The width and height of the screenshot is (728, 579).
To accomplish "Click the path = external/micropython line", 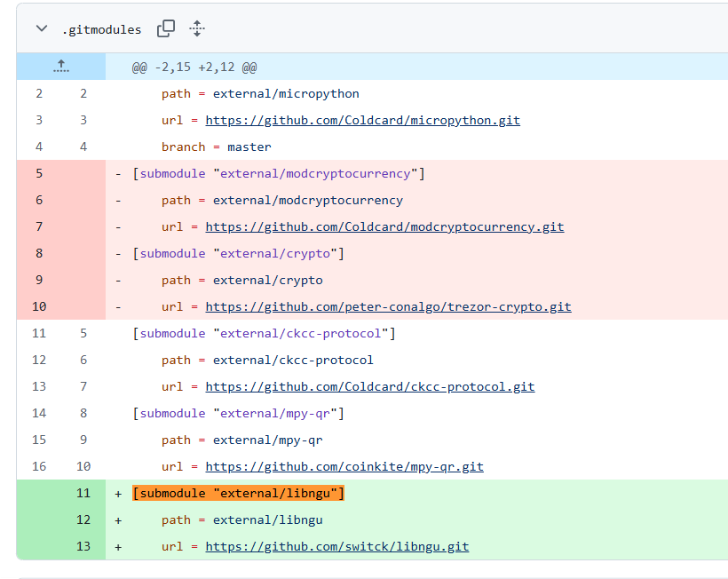I will pyautogui.click(x=260, y=94).
